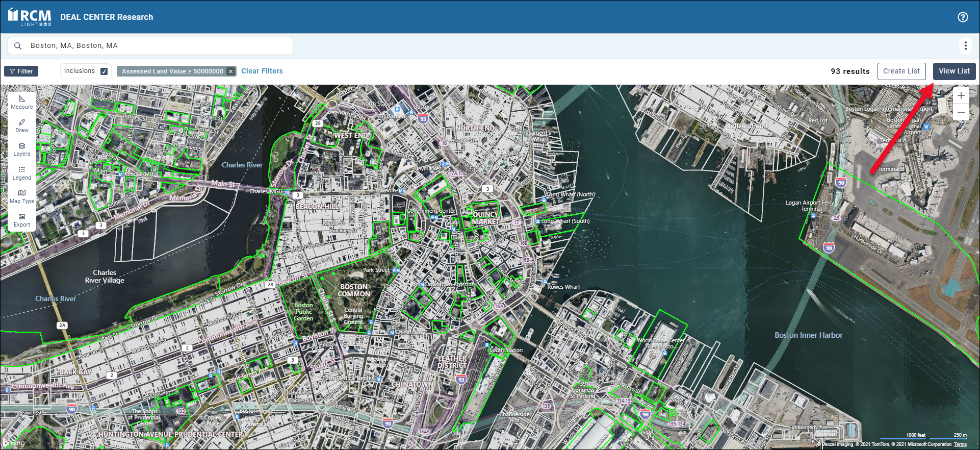The height and width of the screenshot is (450, 980).
Task: Open the Filter panel
Action: point(21,71)
